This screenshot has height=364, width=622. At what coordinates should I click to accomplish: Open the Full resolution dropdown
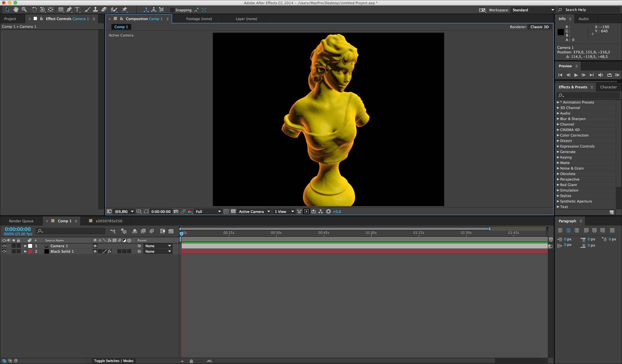(x=208, y=212)
